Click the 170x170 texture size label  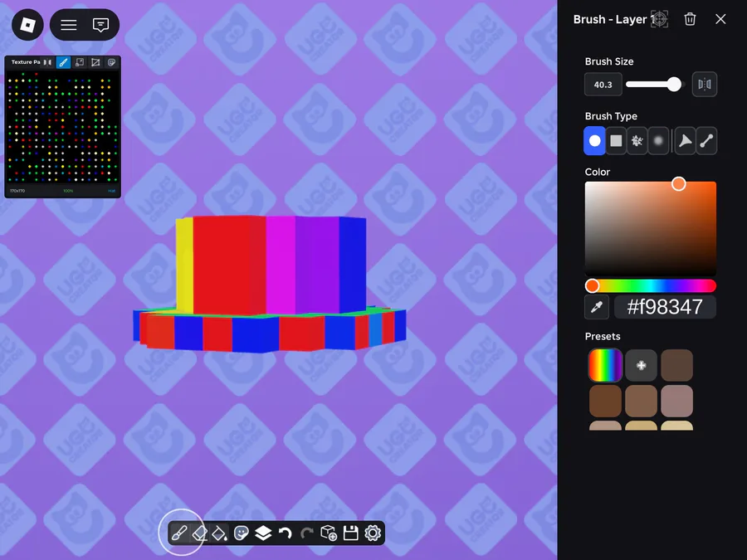click(x=17, y=191)
